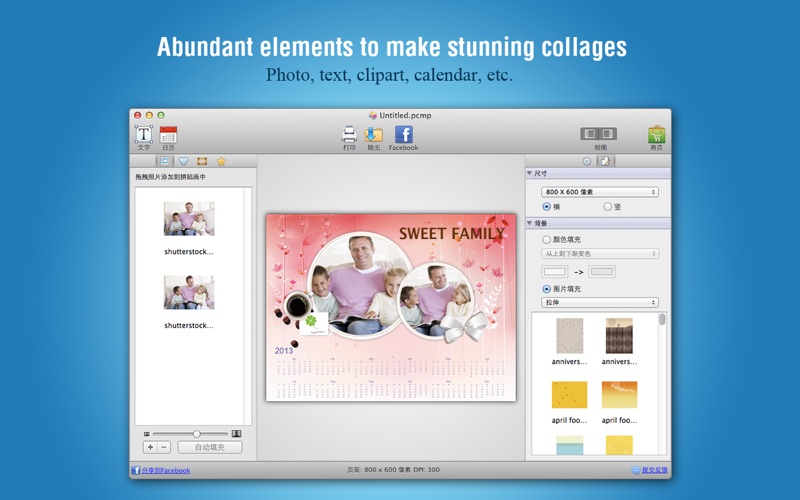Select the first shutterstock photo thumbnail

[189, 219]
